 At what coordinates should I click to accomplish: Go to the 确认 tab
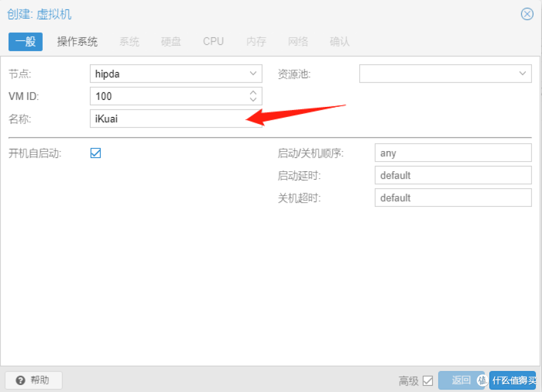pyautogui.click(x=339, y=42)
